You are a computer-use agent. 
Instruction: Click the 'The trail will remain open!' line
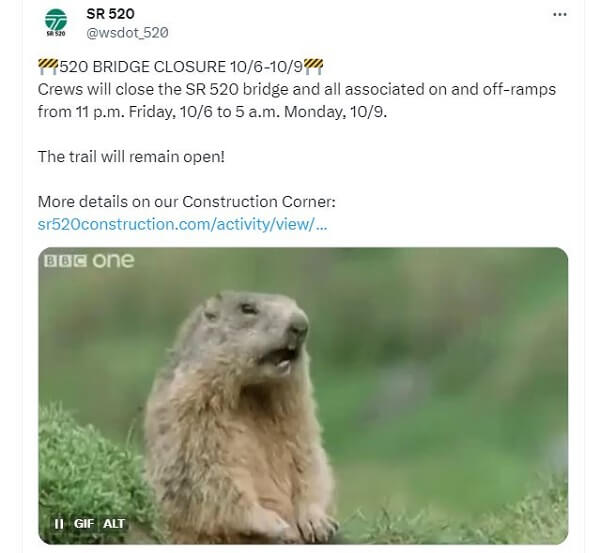[131, 157]
